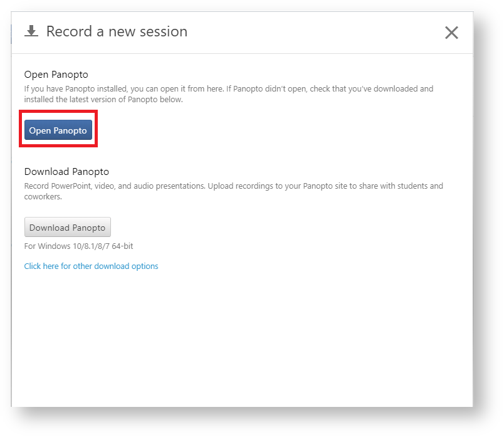Click the Record PowerPoint, video, and audio paragraph
The width and height of the screenshot is (504, 437).
click(234, 191)
